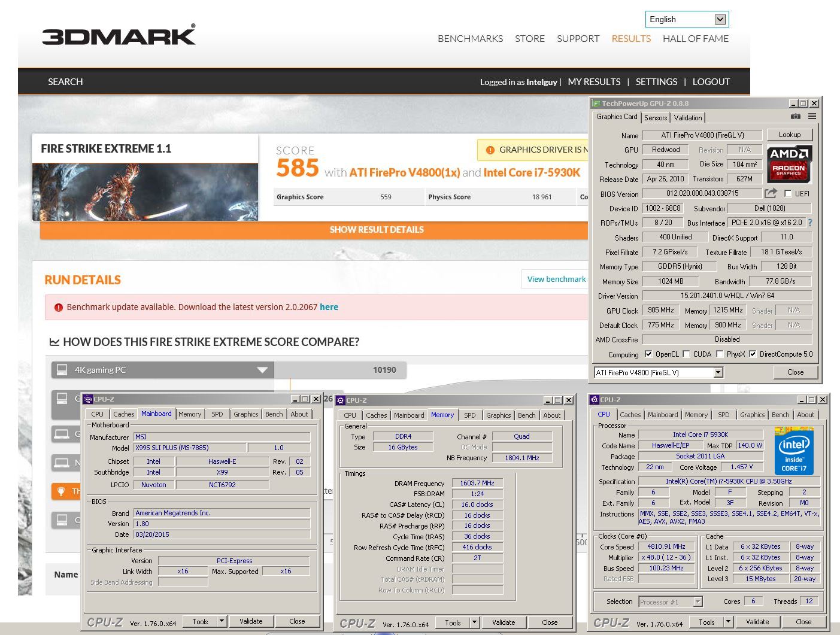Click the chart icon beside score compare heading
The width and height of the screenshot is (840, 635).
(54, 342)
